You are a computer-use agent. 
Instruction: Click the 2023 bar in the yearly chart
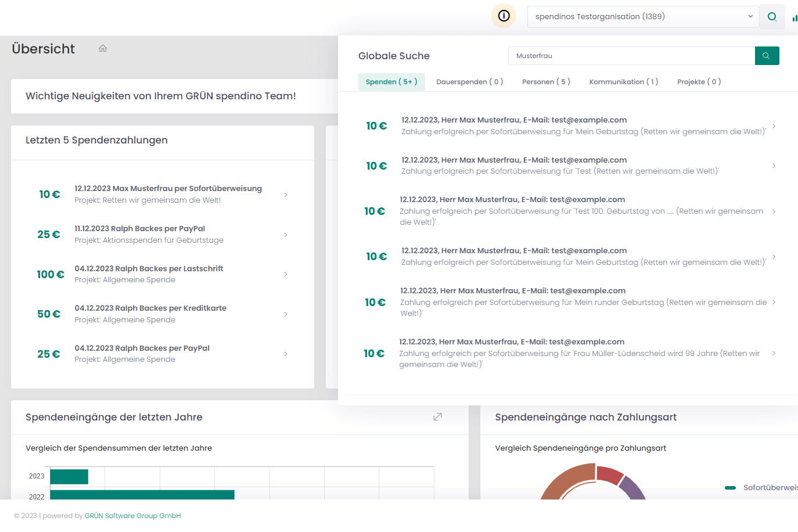click(x=69, y=476)
